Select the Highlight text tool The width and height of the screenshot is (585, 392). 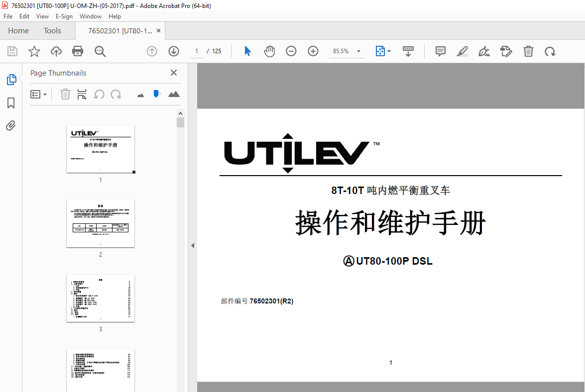pyautogui.click(x=462, y=51)
